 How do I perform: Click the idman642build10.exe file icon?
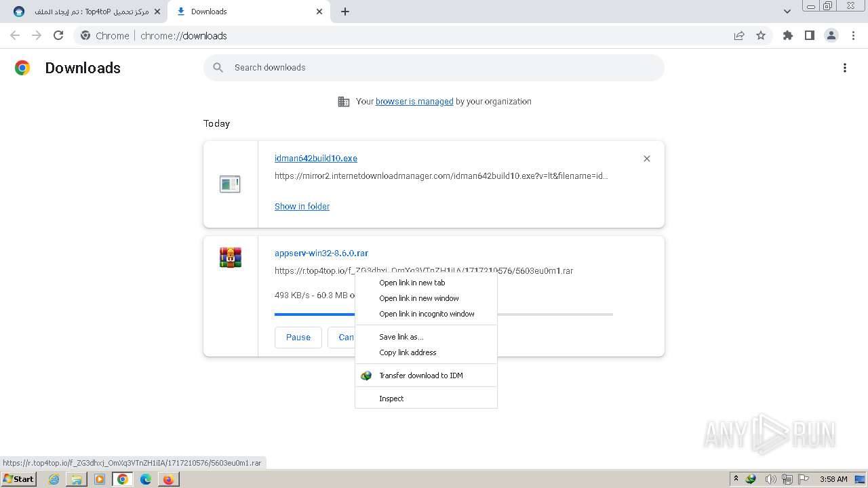[x=230, y=184]
